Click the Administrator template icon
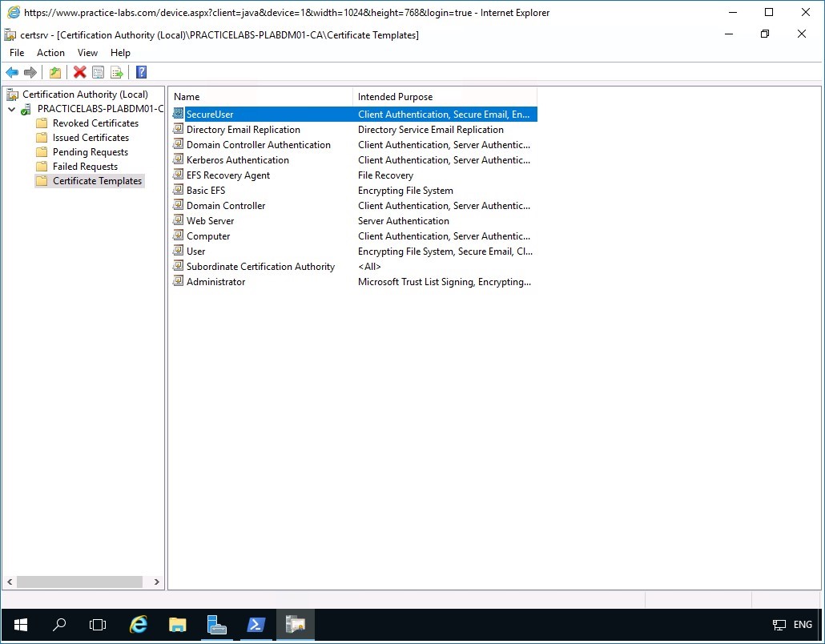 coord(179,281)
